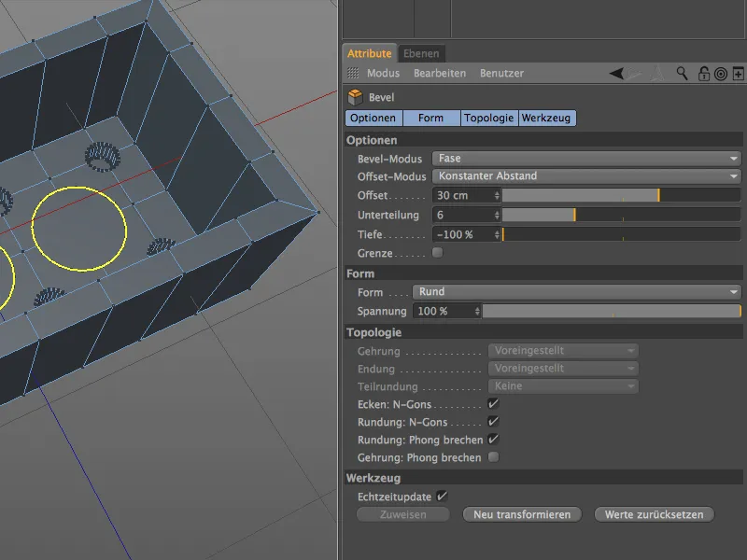The width and height of the screenshot is (747, 560).
Task: Toggle Rundung: Phong brechen checkbox
Action: click(x=494, y=439)
